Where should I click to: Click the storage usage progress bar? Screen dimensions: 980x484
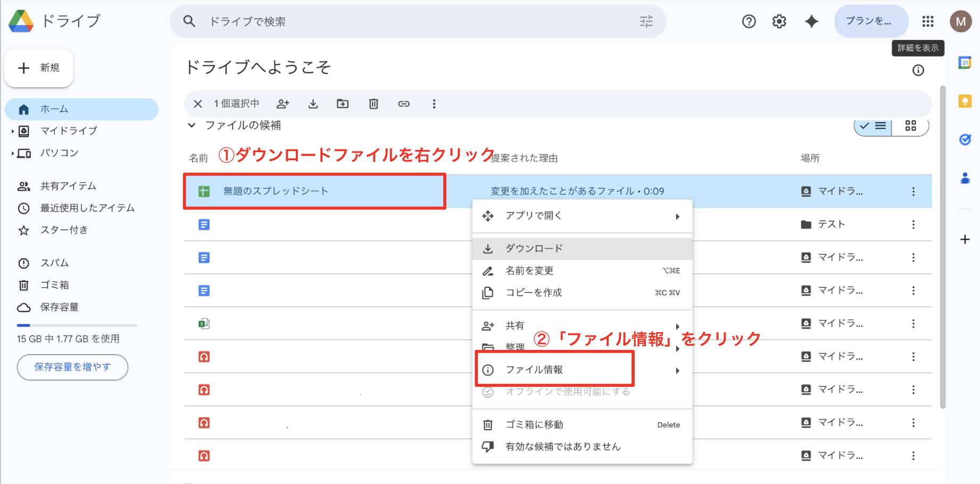[77, 325]
